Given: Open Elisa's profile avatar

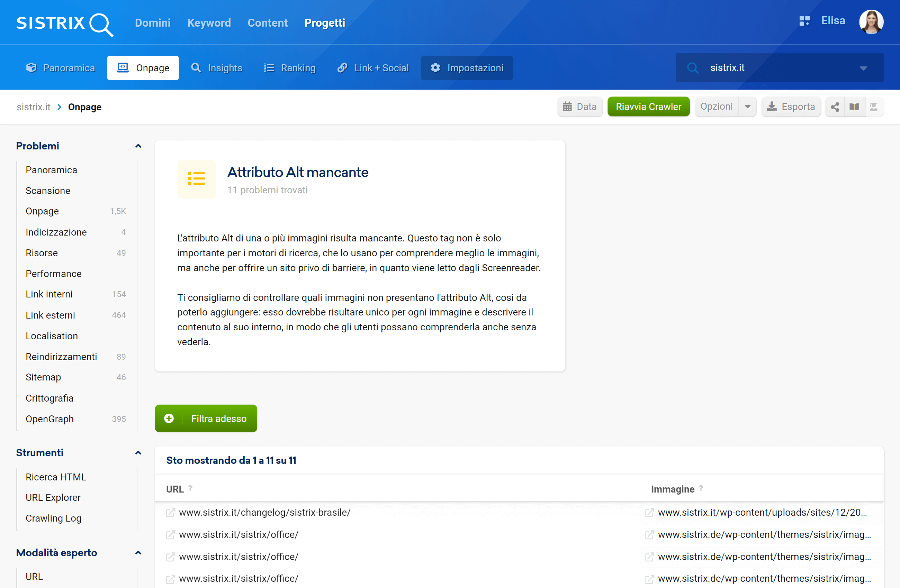Looking at the screenshot, I should [x=871, y=22].
